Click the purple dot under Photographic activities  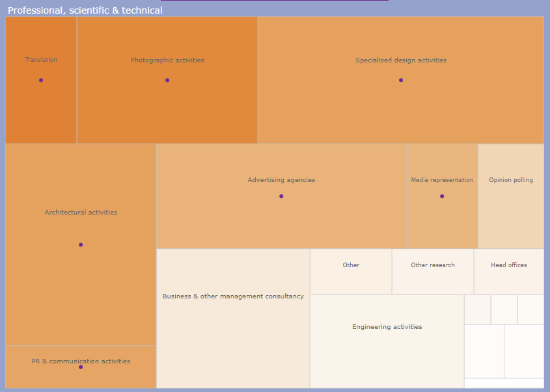pos(167,80)
